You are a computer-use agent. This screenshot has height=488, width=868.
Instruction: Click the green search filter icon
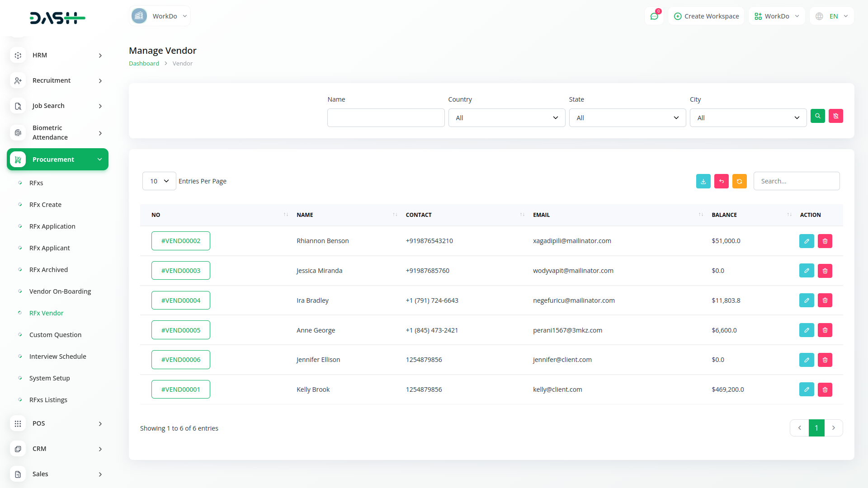[817, 116]
